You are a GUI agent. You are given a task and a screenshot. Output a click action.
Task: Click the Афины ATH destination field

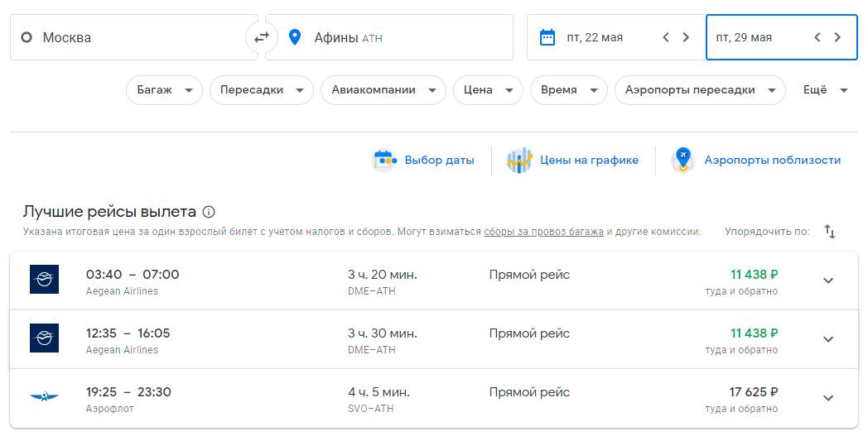click(x=389, y=37)
